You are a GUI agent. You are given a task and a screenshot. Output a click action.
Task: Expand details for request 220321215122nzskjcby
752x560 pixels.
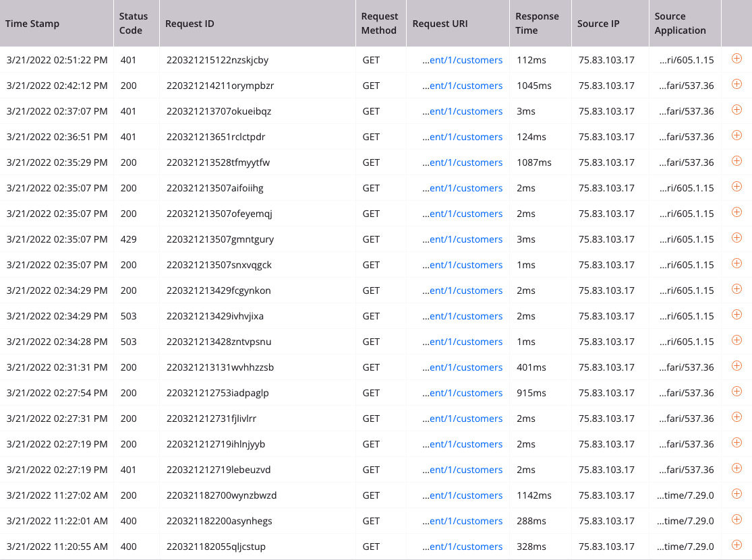click(736, 59)
